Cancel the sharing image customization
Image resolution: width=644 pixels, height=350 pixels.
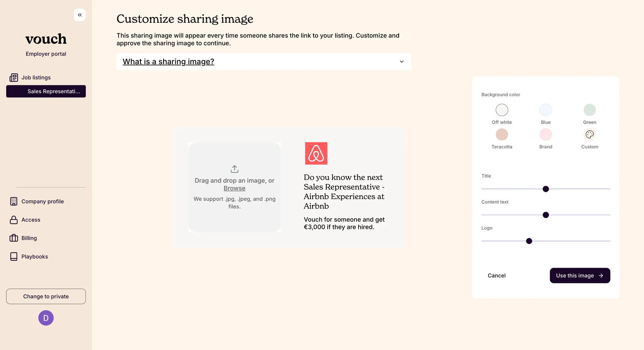click(x=497, y=275)
